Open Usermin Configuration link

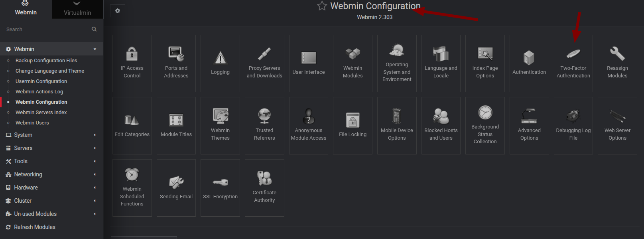click(x=41, y=81)
